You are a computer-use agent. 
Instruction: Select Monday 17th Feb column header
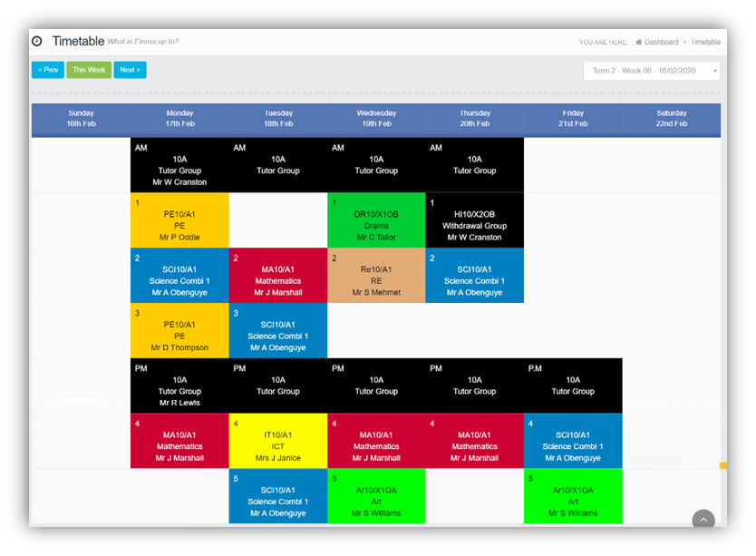(179, 118)
